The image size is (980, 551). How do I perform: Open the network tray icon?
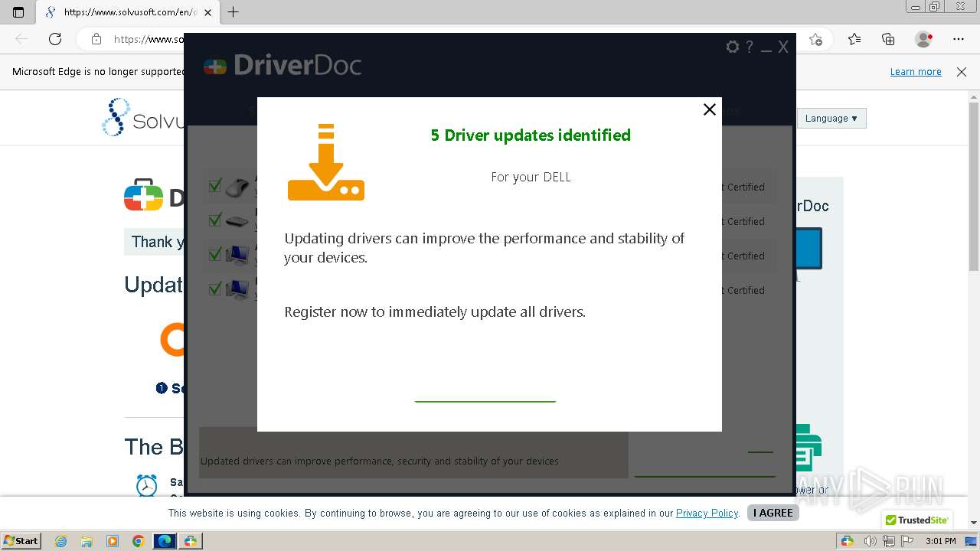pos(888,541)
